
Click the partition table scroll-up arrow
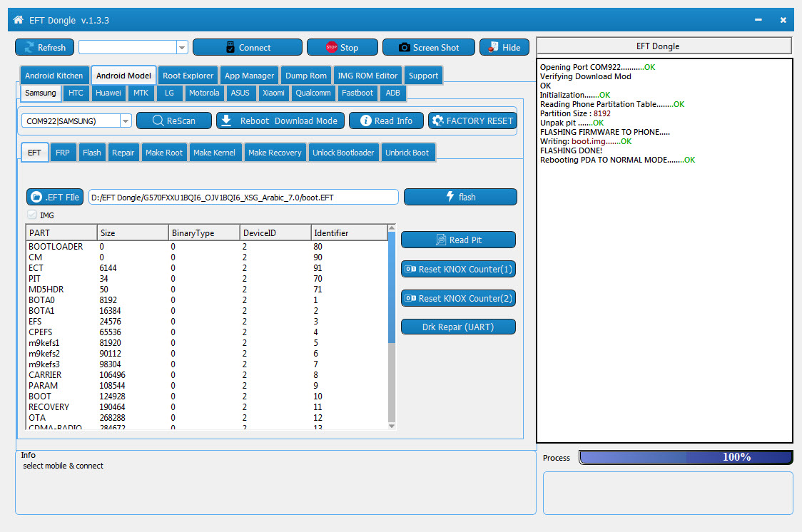click(392, 228)
